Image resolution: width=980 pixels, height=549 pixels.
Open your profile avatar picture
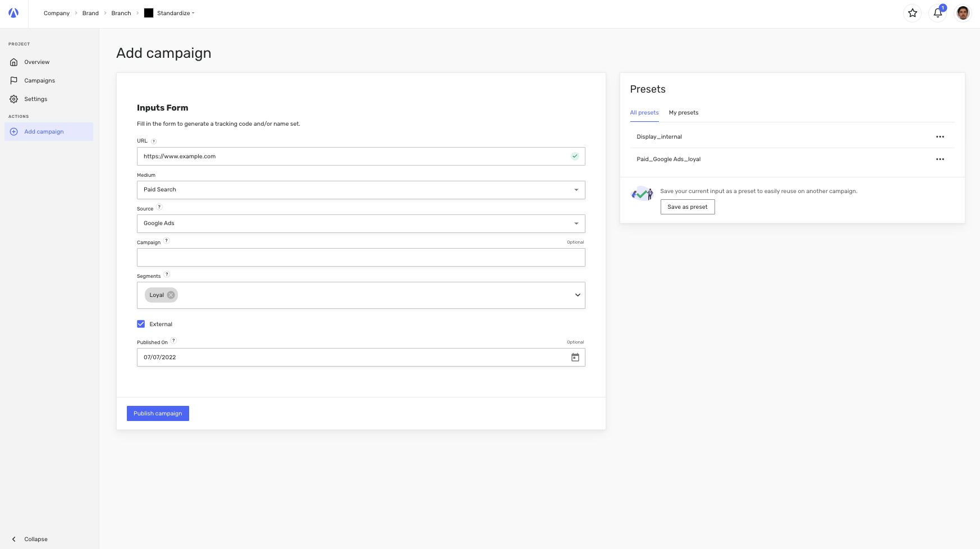click(x=963, y=13)
